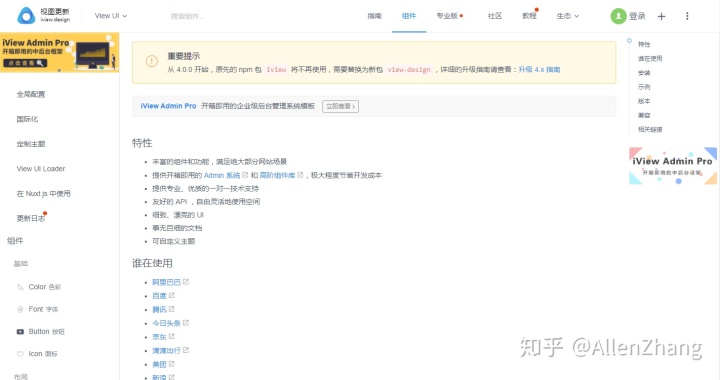The image size is (720, 380).
Task: Open the 高阶组件库 link
Action: (277, 175)
